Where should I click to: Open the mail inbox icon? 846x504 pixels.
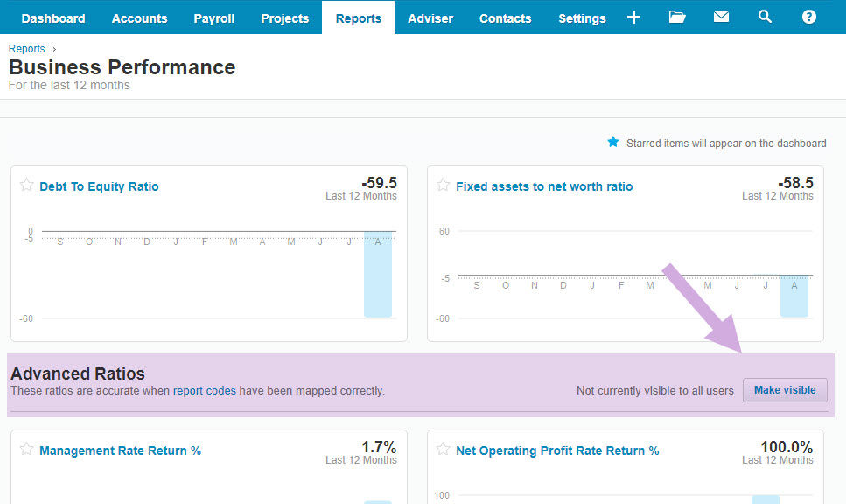(x=721, y=17)
